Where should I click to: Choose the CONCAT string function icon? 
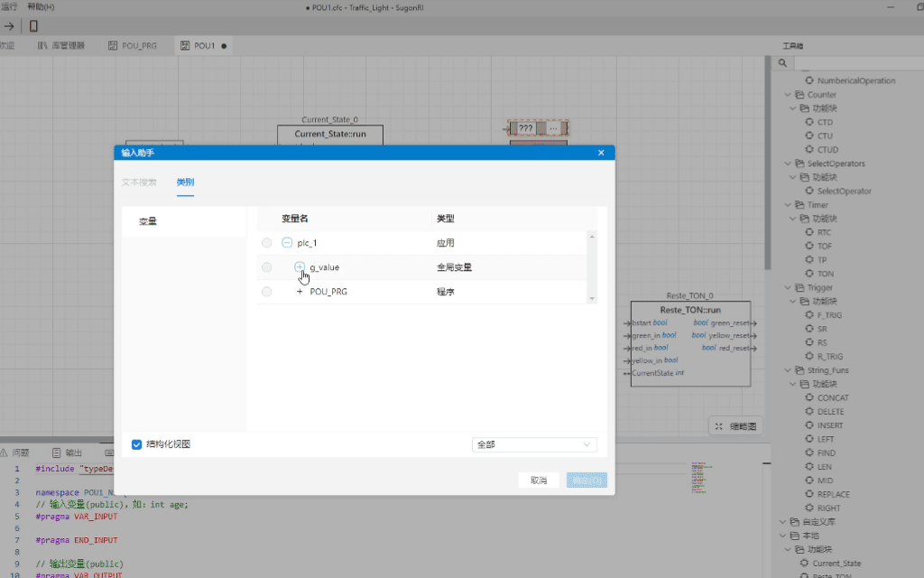pos(809,397)
